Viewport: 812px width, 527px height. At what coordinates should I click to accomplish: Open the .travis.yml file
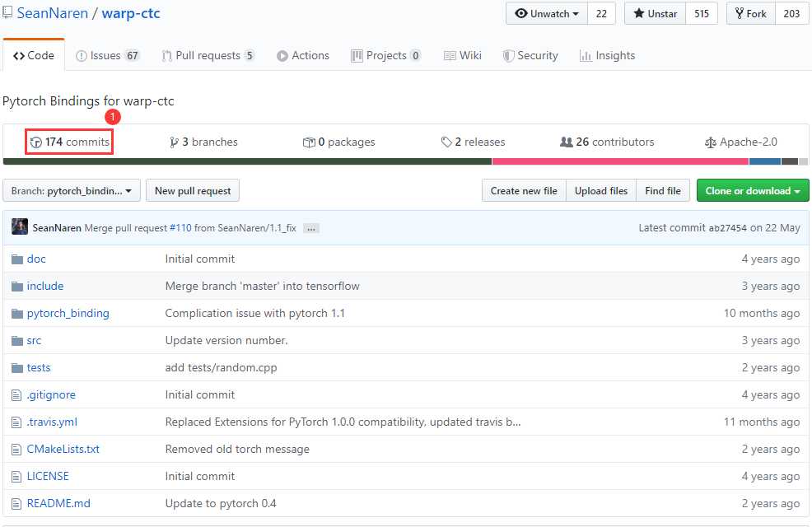(52, 422)
